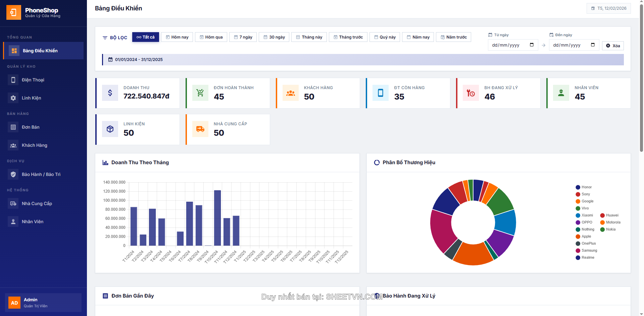
Task: Open the Đến ngày calendar picker
Action: 593,45
